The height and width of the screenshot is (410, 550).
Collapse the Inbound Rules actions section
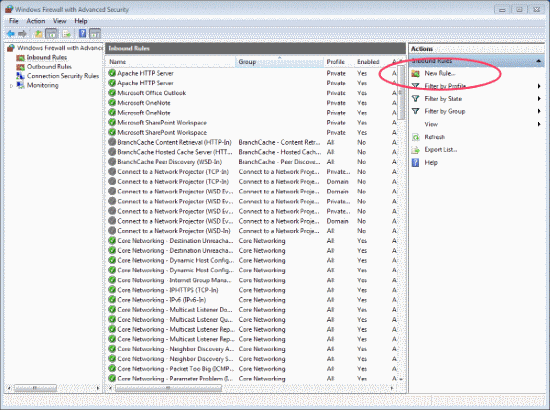[x=538, y=61]
